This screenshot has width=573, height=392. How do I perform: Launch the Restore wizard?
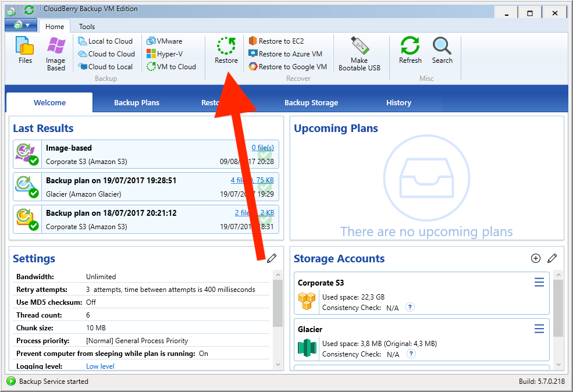click(x=226, y=51)
